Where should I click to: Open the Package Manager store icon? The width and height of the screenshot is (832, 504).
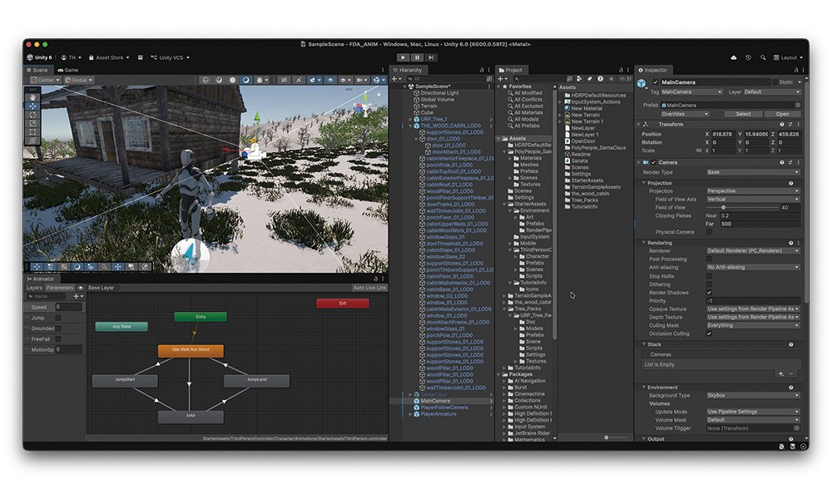[140, 57]
